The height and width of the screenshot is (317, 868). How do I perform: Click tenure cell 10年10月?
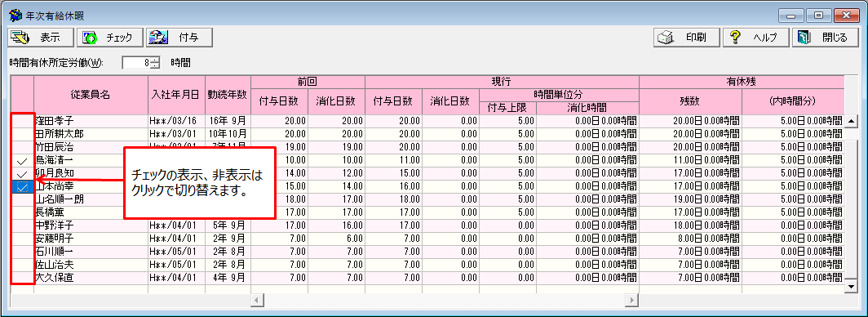pyautogui.click(x=228, y=134)
